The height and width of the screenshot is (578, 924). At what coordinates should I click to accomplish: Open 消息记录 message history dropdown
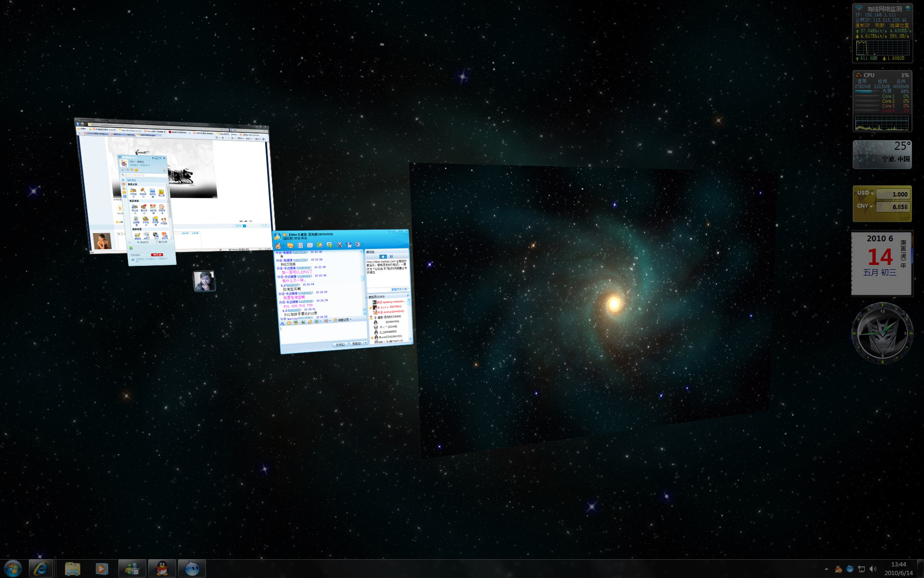[343, 320]
